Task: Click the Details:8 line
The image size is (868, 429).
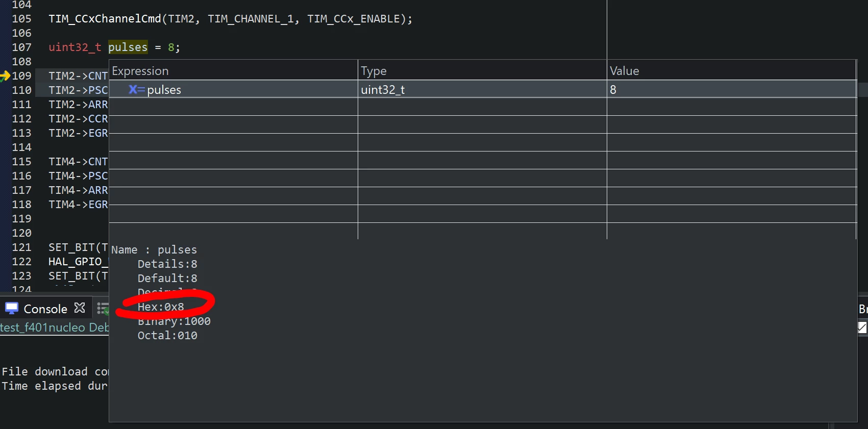Action: 167,264
